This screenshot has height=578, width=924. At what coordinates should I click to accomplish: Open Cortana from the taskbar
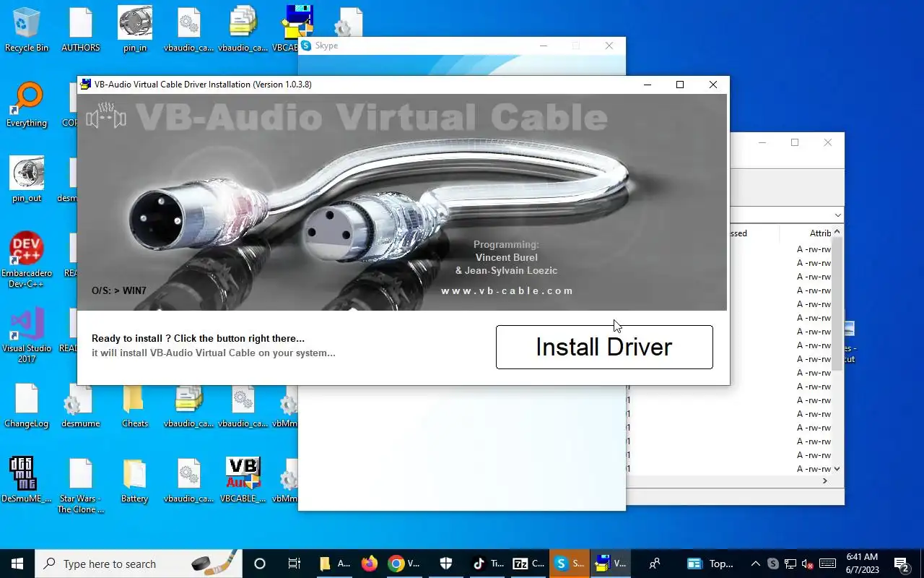[260, 564]
